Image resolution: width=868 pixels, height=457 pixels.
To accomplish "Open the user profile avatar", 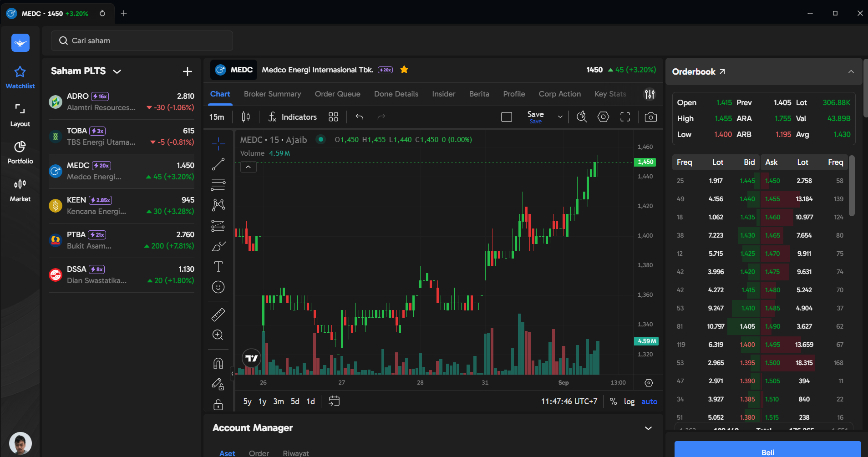I will coord(20,443).
